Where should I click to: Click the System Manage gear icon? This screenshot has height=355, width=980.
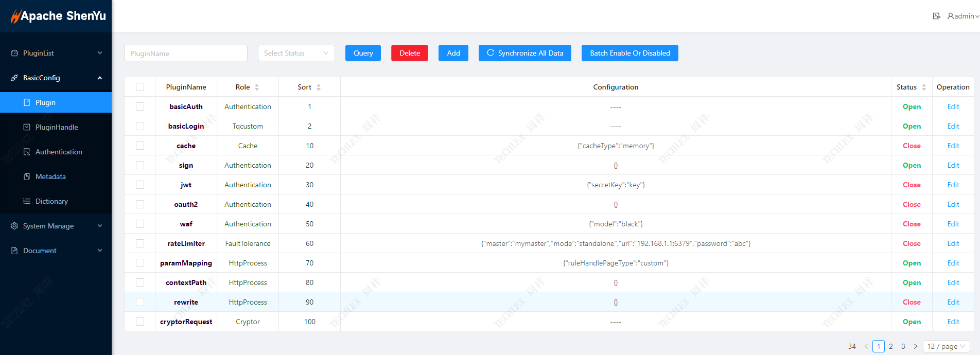[x=14, y=226]
